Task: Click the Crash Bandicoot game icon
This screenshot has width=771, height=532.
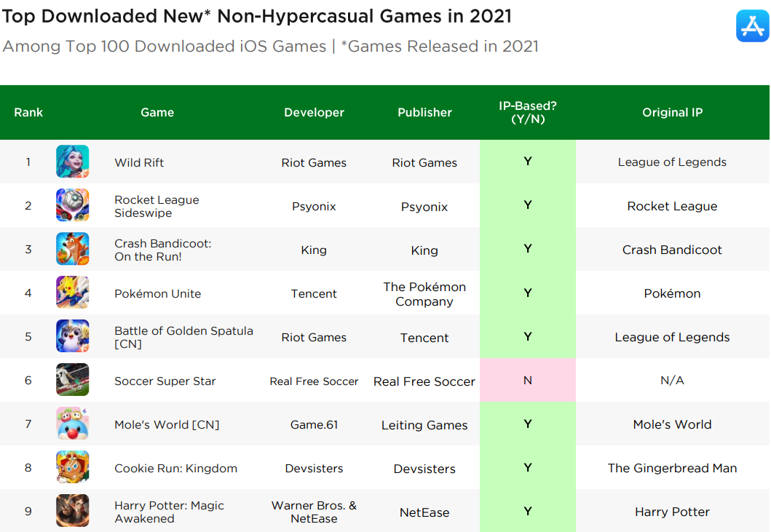Action: [73, 249]
